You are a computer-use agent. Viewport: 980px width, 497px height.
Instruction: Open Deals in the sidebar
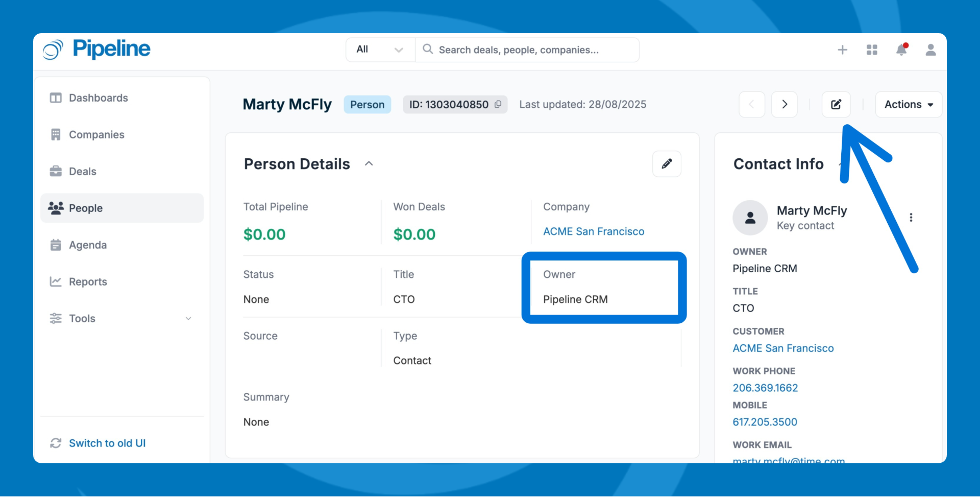[122, 171]
